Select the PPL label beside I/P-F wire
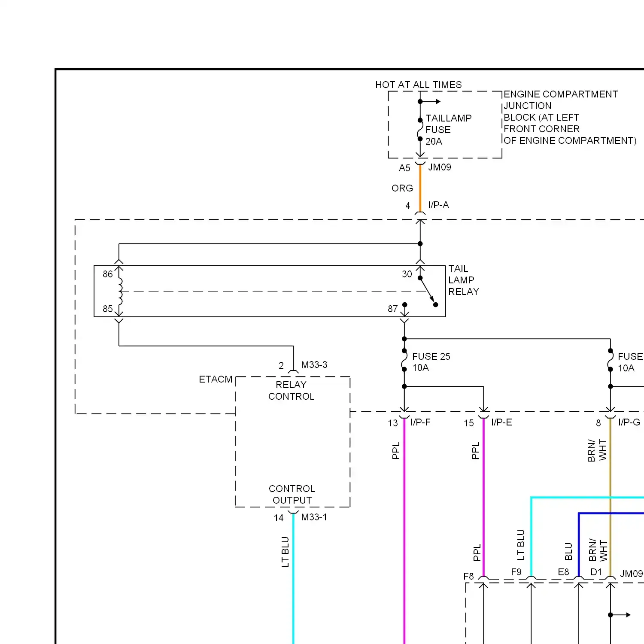This screenshot has width=644, height=644. (395, 450)
